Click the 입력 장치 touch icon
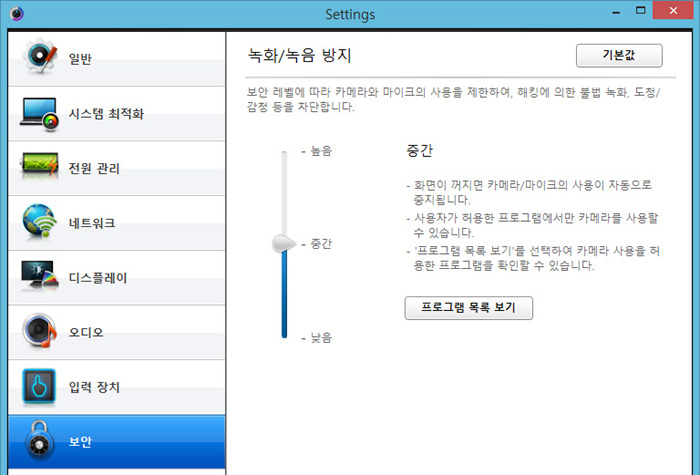Screen dimensions: 700x475 (x=39, y=386)
